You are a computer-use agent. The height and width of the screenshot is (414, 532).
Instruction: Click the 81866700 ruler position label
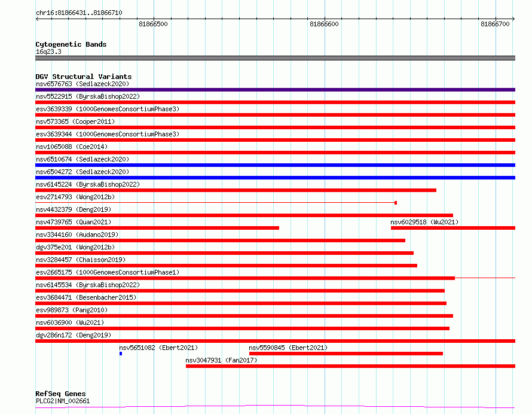495,24
